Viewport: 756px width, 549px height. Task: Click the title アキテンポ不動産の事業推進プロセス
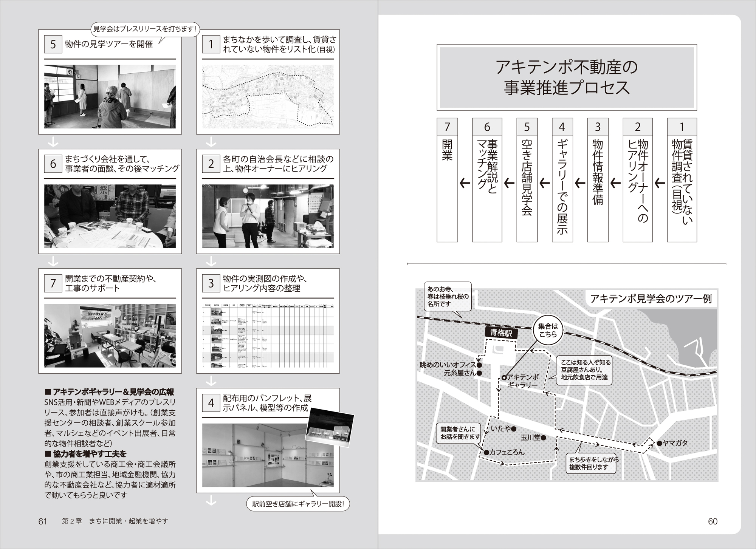[x=566, y=77]
